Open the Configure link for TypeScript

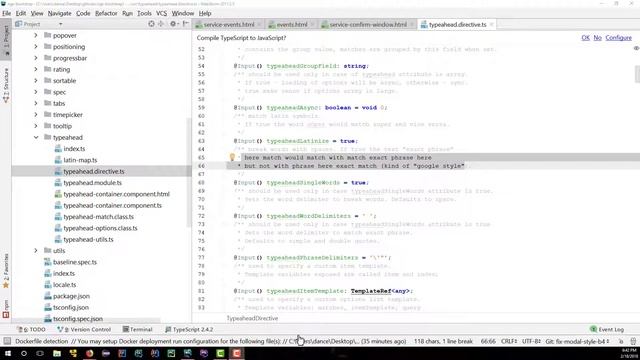618,38
